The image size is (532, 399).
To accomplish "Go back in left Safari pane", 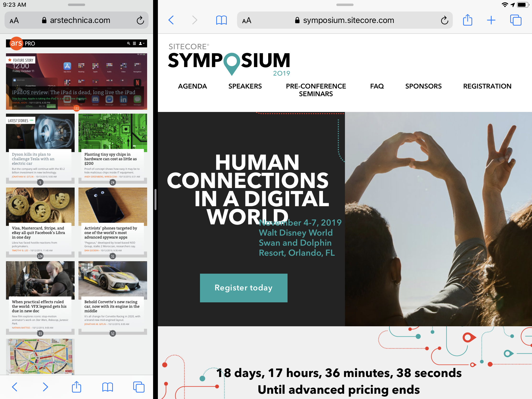I will coord(15,387).
